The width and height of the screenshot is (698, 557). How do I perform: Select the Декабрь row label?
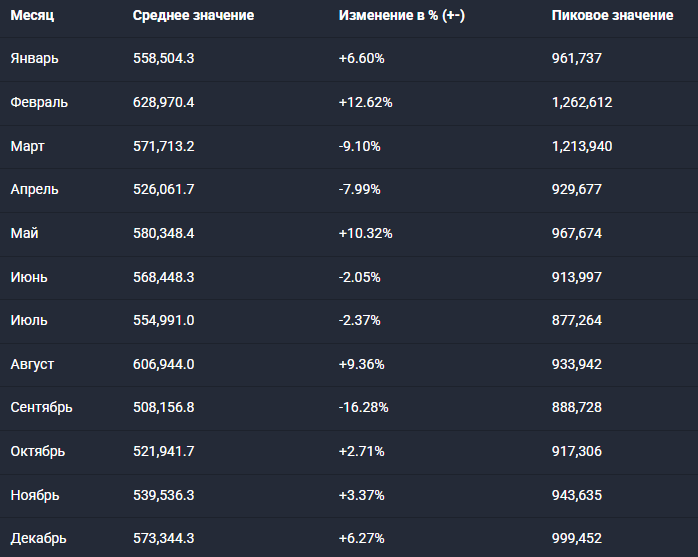click(x=39, y=538)
